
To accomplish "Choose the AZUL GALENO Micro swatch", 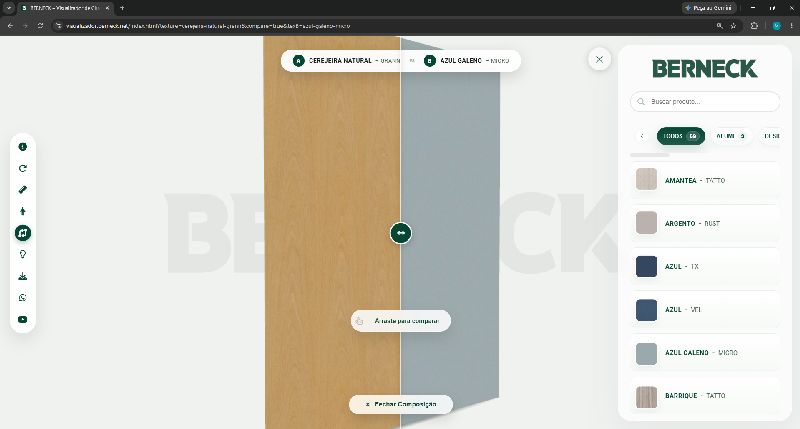I will point(646,354).
